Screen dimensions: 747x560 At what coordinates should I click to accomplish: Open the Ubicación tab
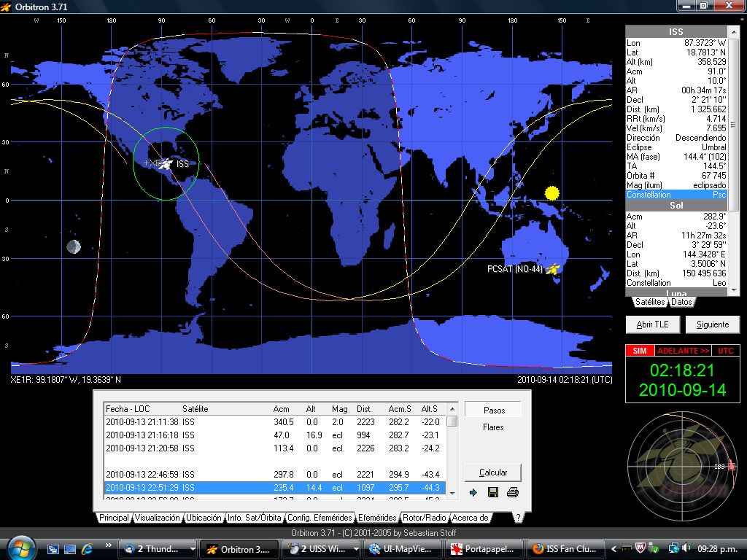coord(204,518)
